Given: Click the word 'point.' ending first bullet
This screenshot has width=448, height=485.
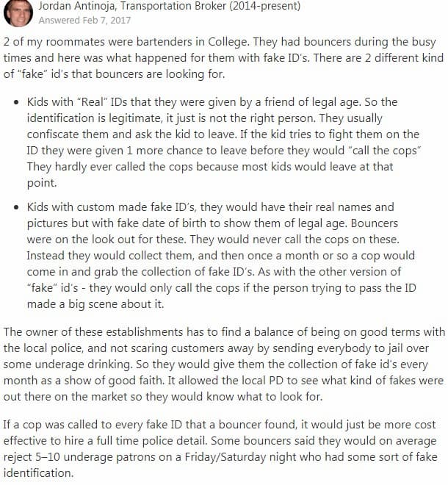Looking at the screenshot, I should [42, 183].
